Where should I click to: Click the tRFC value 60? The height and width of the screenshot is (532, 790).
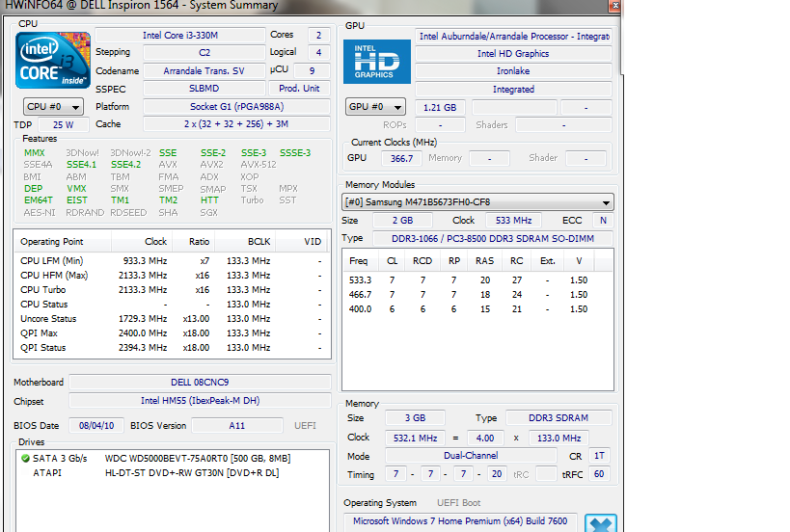click(x=599, y=474)
